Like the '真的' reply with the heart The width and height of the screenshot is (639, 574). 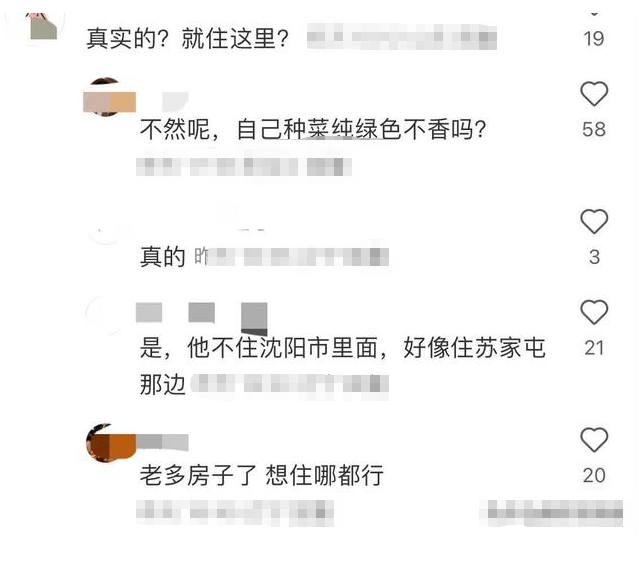(x=594, y=221)
